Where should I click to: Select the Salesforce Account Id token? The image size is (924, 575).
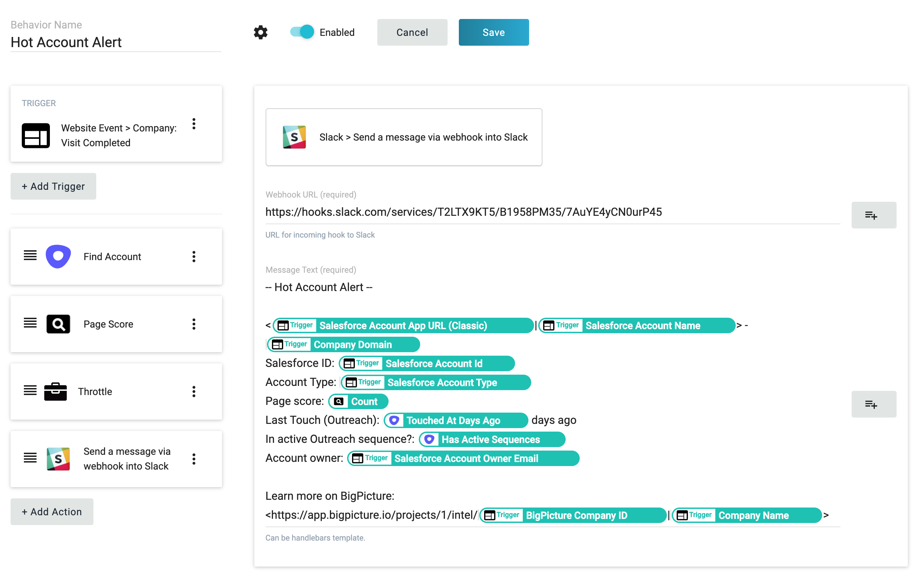pos(427,363)
